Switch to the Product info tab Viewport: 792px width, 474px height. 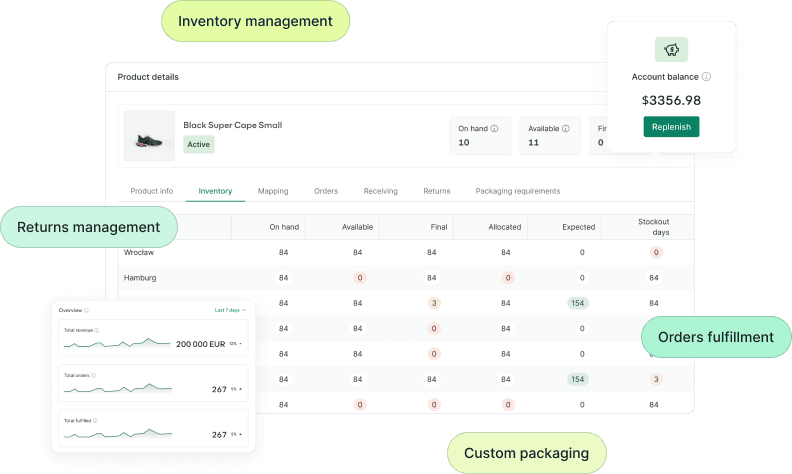point(152,191)
